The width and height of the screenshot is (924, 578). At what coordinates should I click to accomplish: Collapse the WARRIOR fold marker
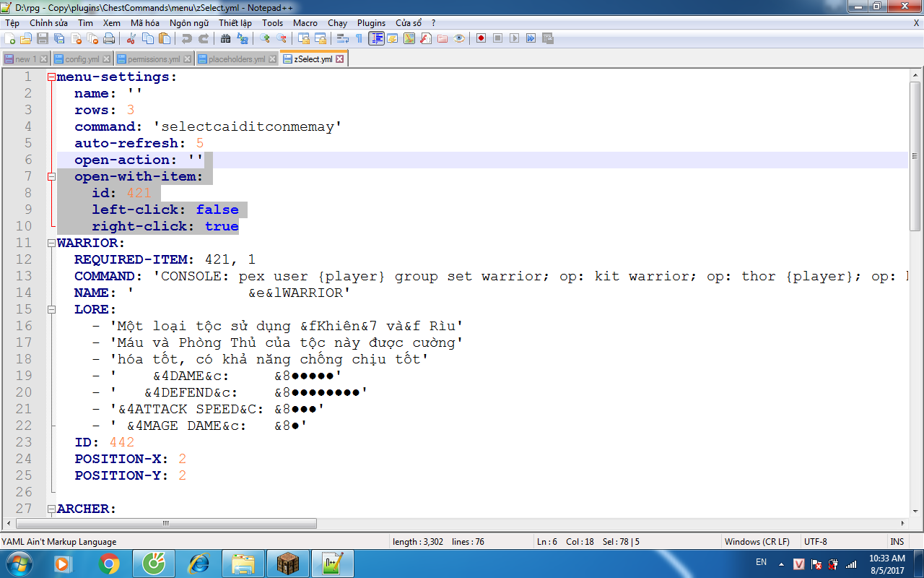[x=51, y=243]
